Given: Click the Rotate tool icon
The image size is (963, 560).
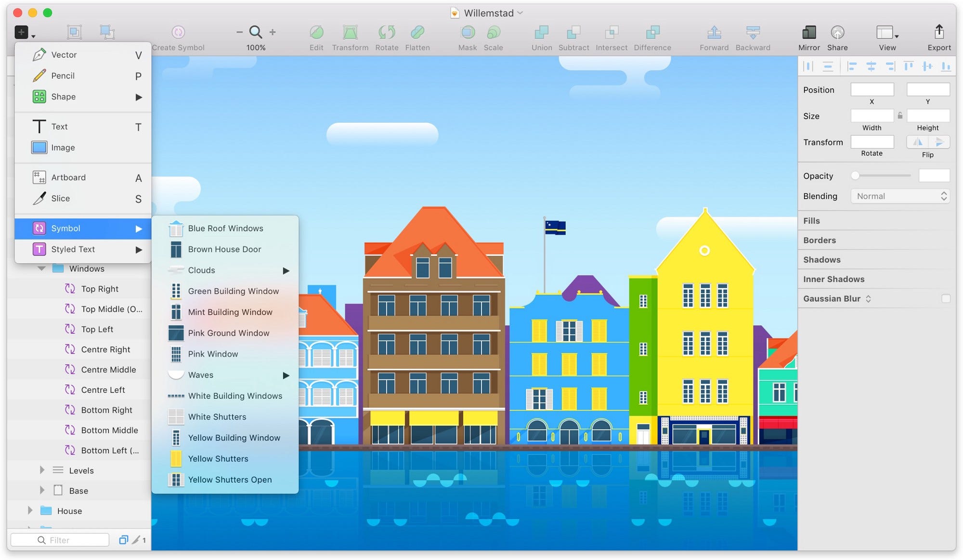Looking at the screenshot, I should [387, 32].
